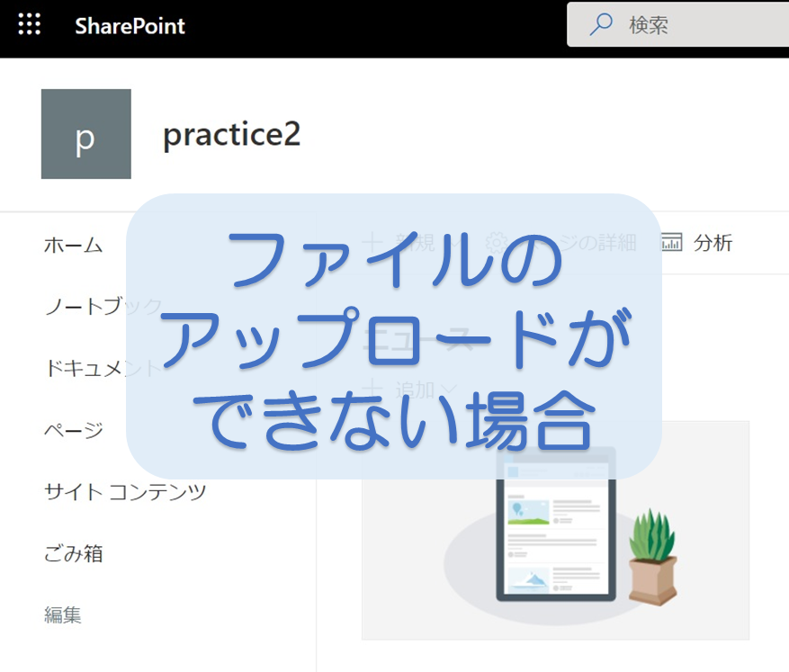
Task: Click the SharePoint header title
Action: click(130, 26)
